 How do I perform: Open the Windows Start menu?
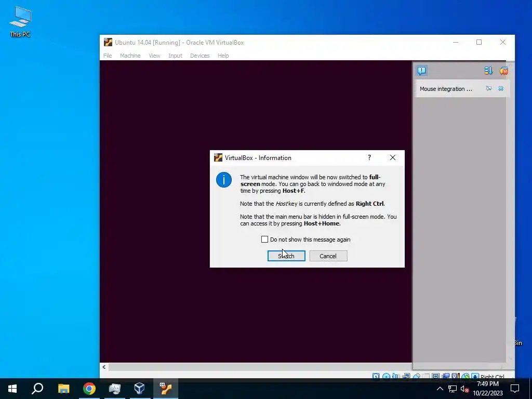point(12,389)
